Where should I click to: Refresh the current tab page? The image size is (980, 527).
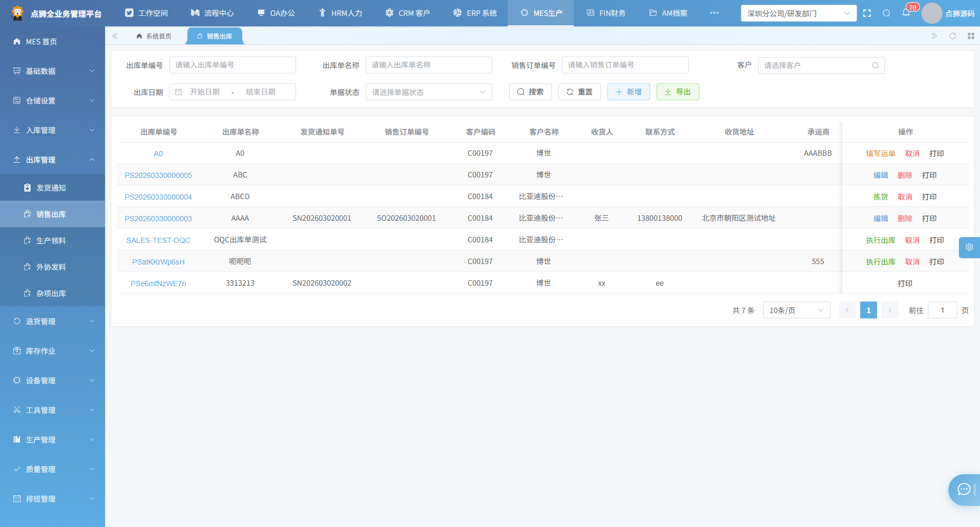(x=953, y=36)
